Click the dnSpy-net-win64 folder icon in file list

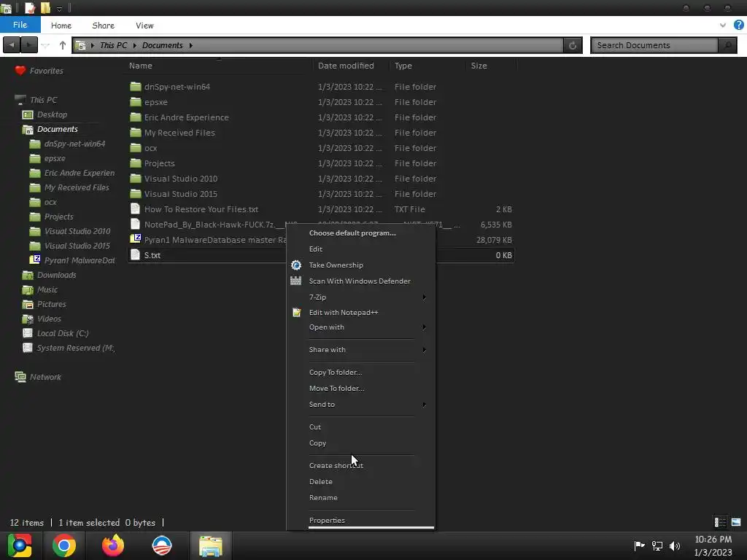[x=136, y=87]
